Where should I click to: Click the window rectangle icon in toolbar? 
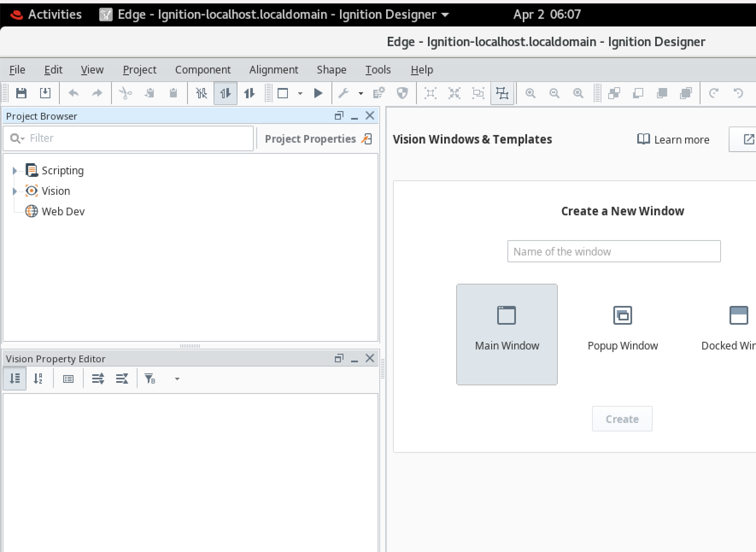click(x=283, y=93)
